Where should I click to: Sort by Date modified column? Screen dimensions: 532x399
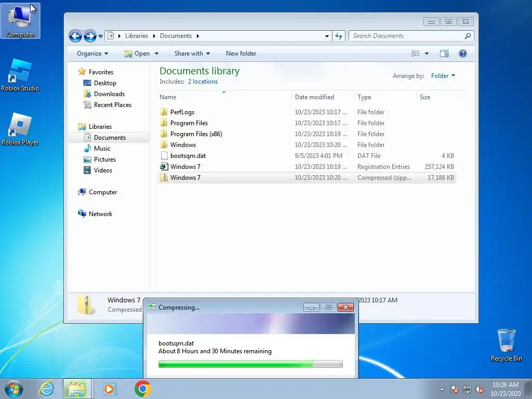323,97
